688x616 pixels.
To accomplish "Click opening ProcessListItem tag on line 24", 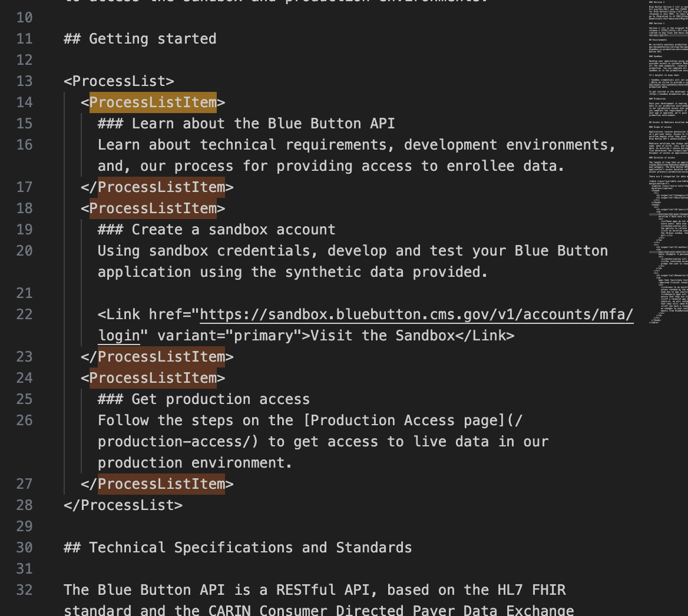I will click(x=153, y=378).
